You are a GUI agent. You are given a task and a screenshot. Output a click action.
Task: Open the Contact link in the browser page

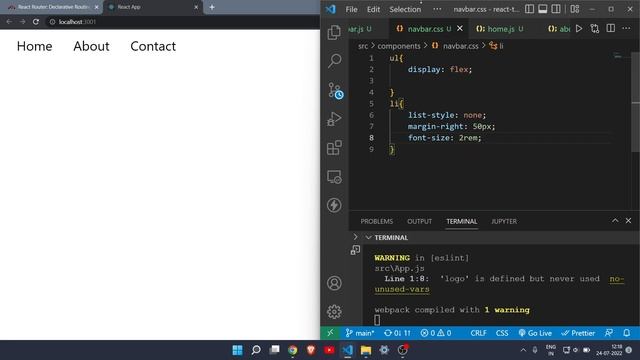pos(153,46)
